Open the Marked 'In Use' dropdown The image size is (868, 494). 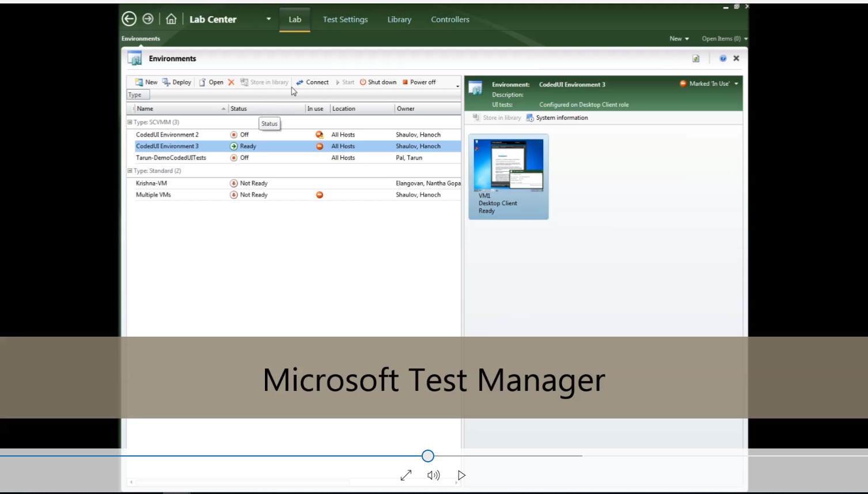tap(709, 84)
